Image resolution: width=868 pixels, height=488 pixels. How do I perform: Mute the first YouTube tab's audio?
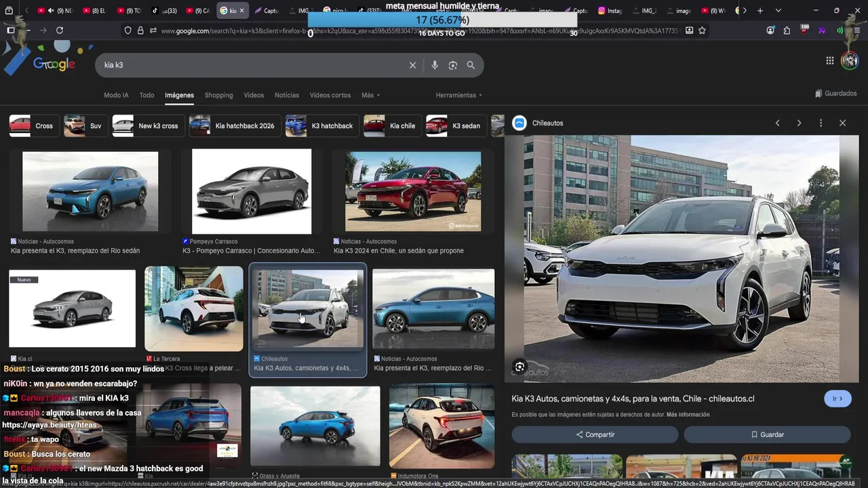[x=50, y=11]
